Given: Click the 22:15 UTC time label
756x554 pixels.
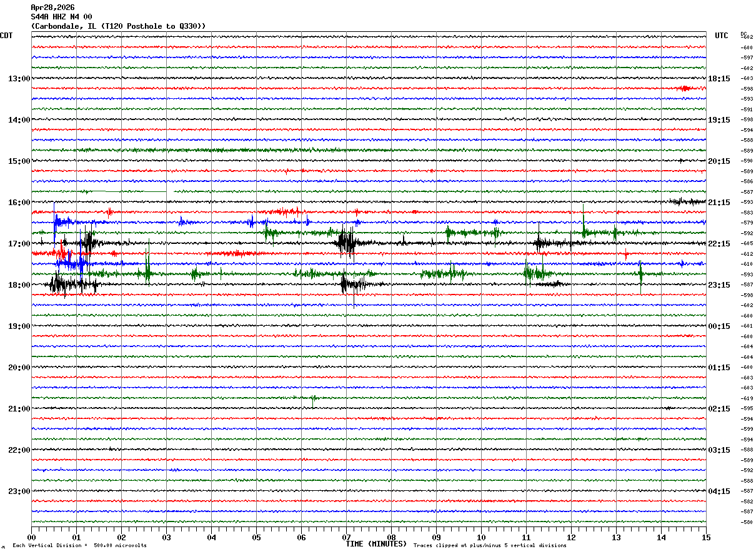Looking at the screenshot, I should pos(719,244).
